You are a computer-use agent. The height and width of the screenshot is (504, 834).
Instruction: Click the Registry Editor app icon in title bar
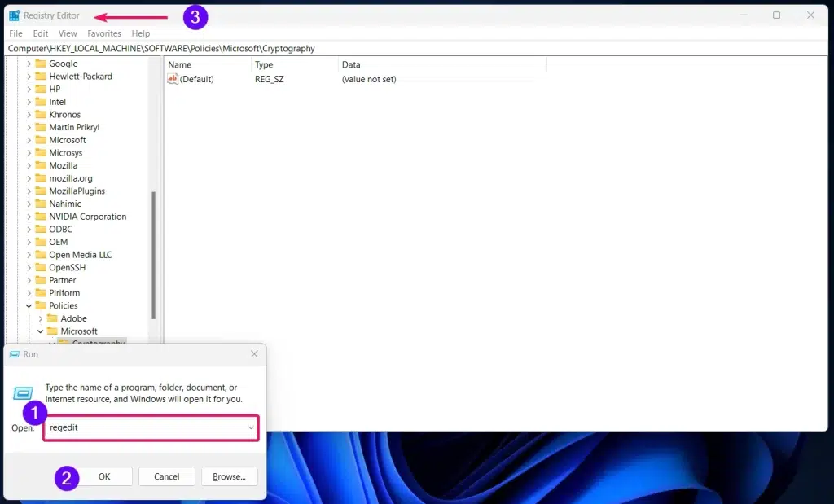[x=15, y=15]
